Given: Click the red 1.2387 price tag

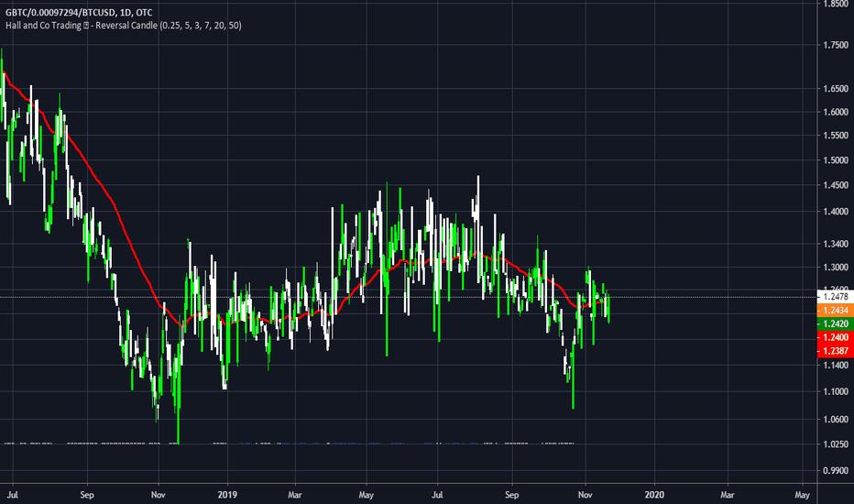Looking at the screenshot, I should click(836, 351).
